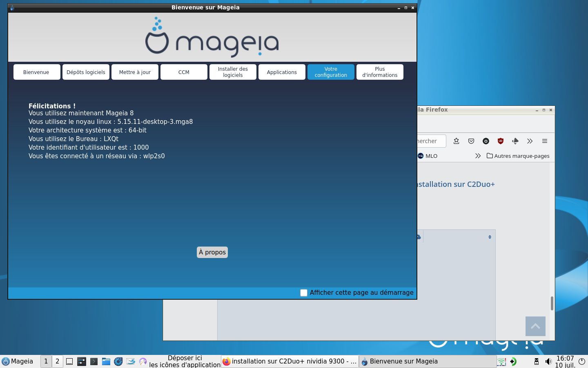The image size is (588, 368).
Task: Click the kernel version text line
Action: pos(111,122)
